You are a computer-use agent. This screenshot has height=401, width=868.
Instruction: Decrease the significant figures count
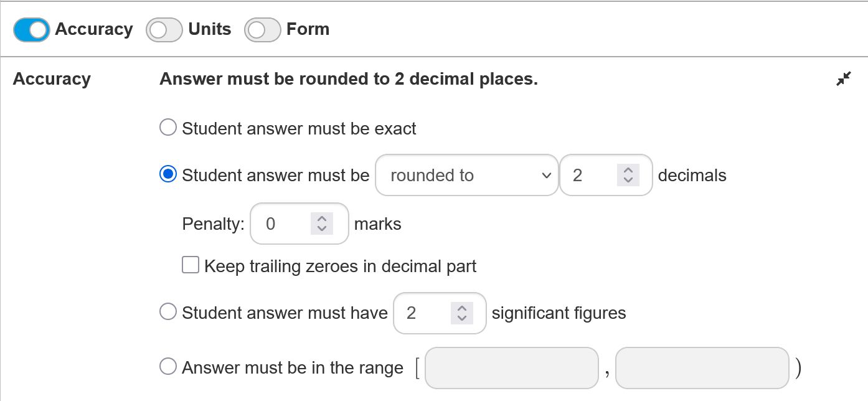(461, 318)
